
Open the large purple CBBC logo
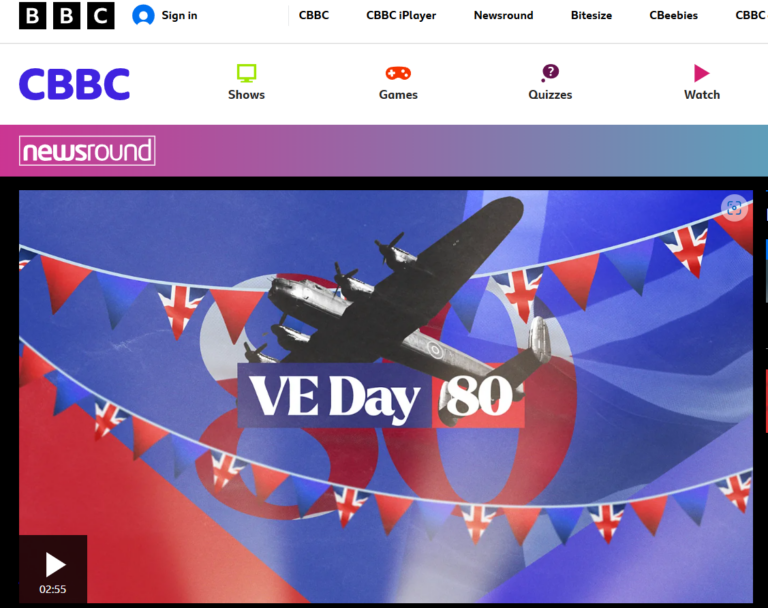pos(74,84)
